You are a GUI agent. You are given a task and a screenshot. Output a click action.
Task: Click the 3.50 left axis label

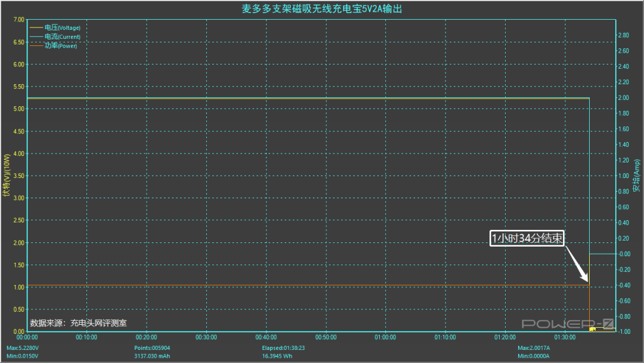point(19,176)
